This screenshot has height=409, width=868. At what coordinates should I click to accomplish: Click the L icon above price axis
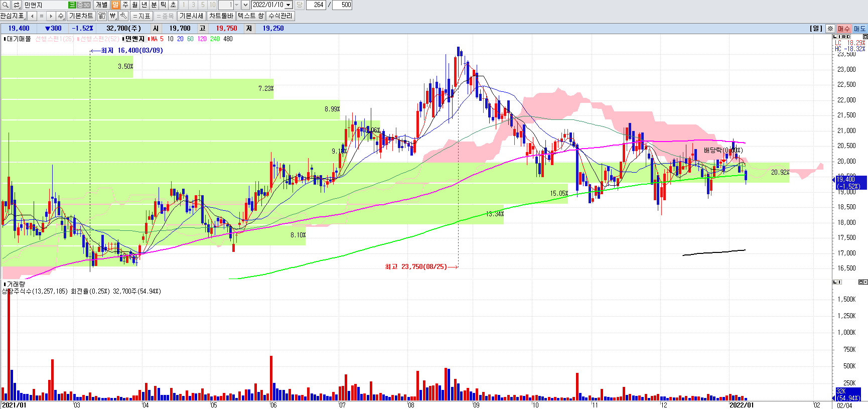[835, 37]
